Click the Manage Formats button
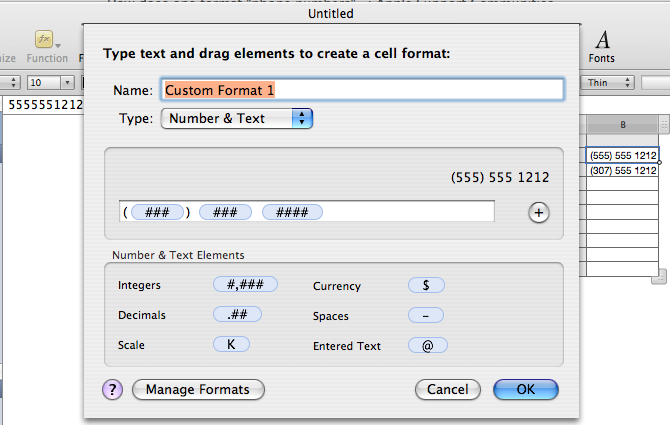This screenshot has width=670, height=425. point(198,389)
